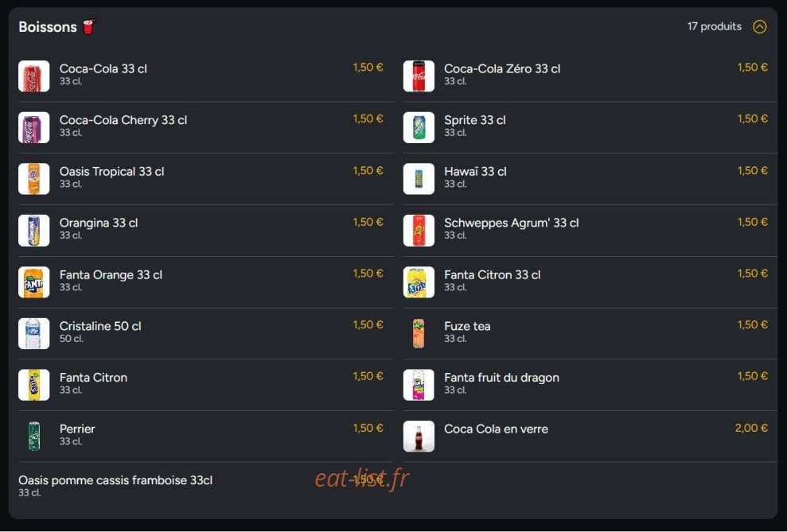
Task: Select the green Perrier can image
Action: pyautogui.click(x=33, y=436)
